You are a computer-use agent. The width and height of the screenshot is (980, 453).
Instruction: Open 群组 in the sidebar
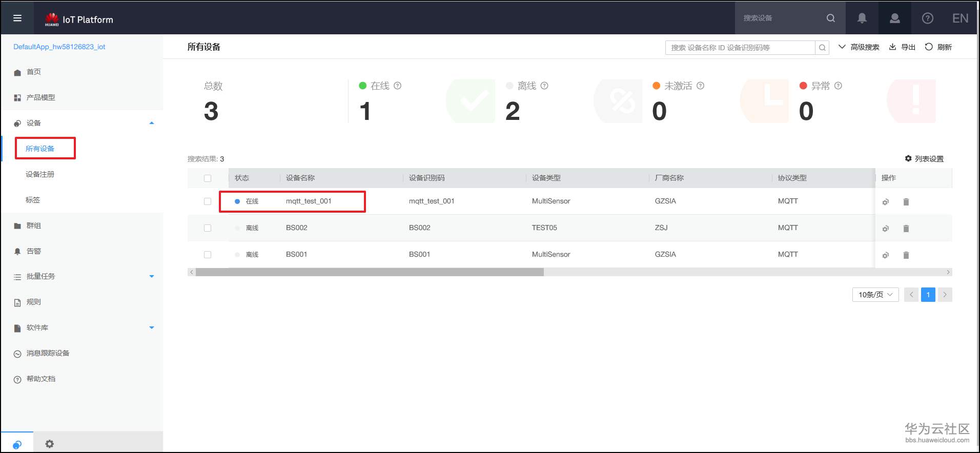pyautogui.click(x=34, y=225)
